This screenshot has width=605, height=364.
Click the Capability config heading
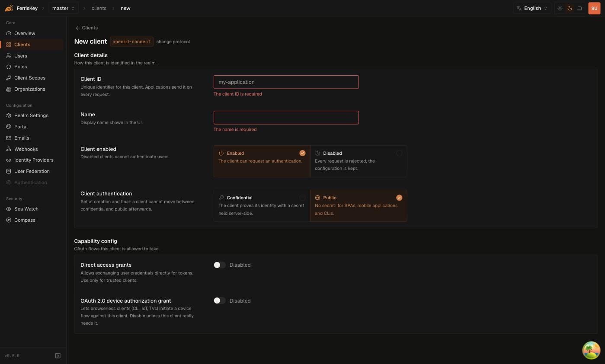click(x=96, y=241)
